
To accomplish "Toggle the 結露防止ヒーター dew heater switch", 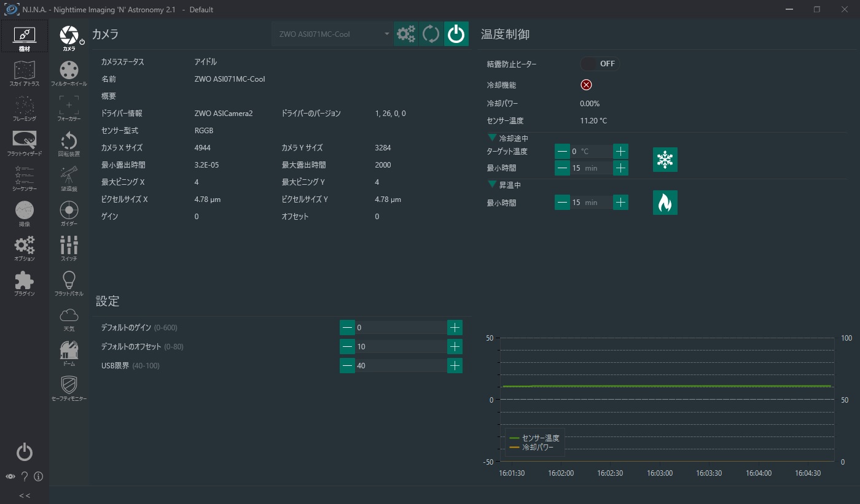I will pos(600,63).
